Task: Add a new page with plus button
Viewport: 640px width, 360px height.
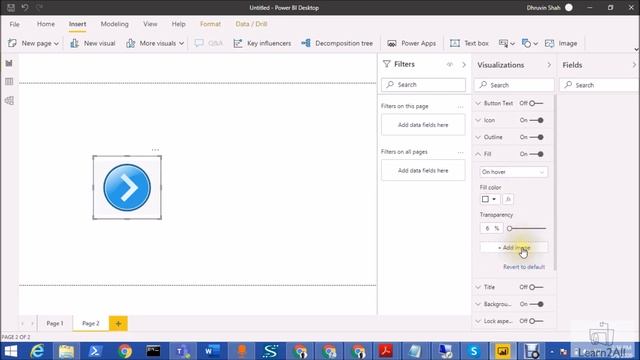Action: (x=118, y=324)
